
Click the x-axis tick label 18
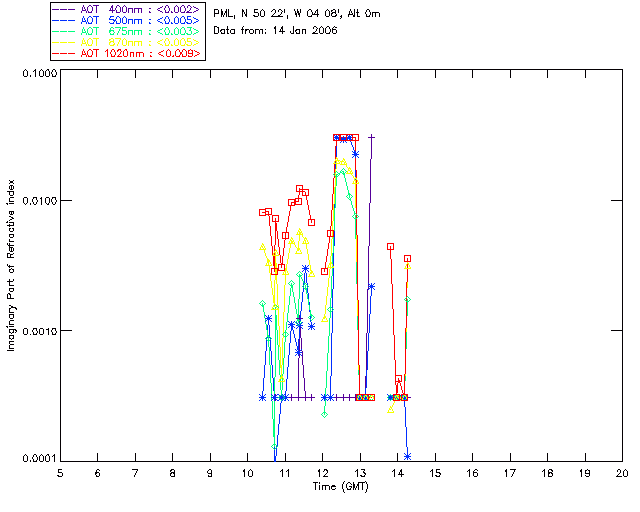[548, 473]
